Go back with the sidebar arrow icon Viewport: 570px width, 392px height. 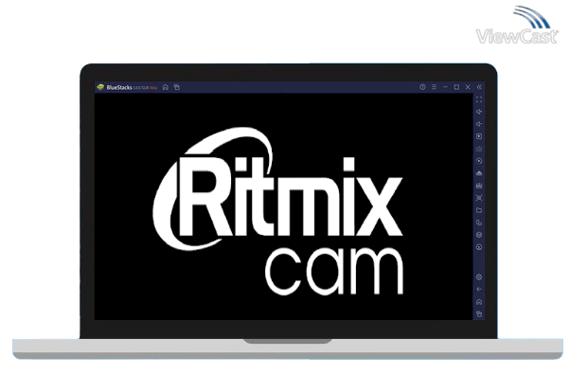pos(479,290)
